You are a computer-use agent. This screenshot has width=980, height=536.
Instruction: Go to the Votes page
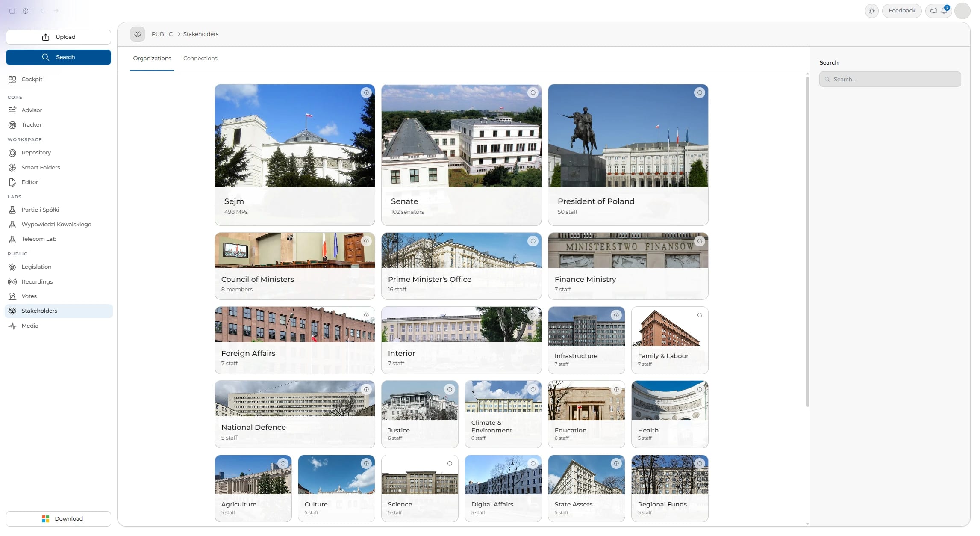[59, 296]
